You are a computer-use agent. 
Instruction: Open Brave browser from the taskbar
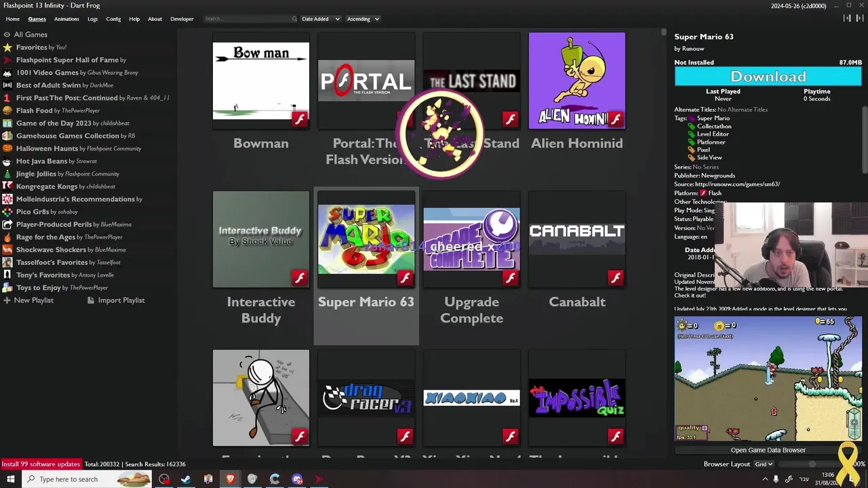coord(231,479)
